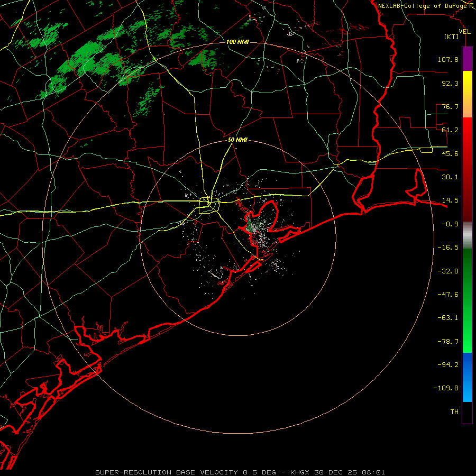476x476 pixels.
Task: Click the 107.8 legend value
Action: 448,59
